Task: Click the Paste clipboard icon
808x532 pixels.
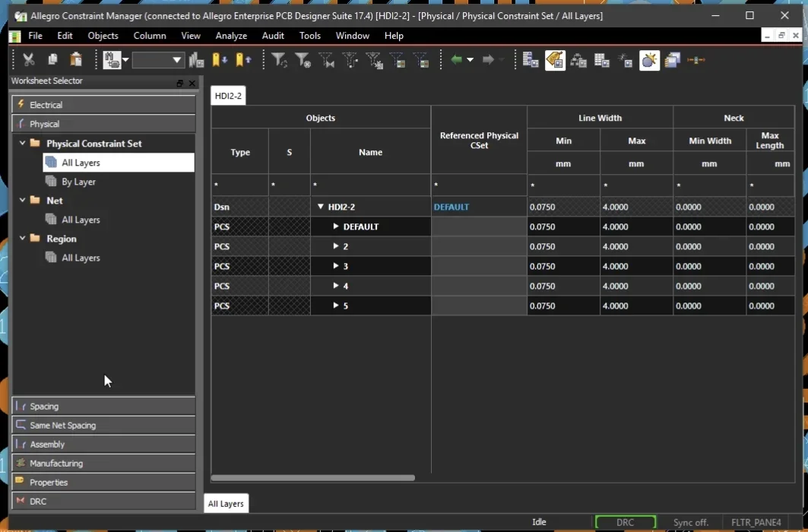Action: click(x=76, y=60)
